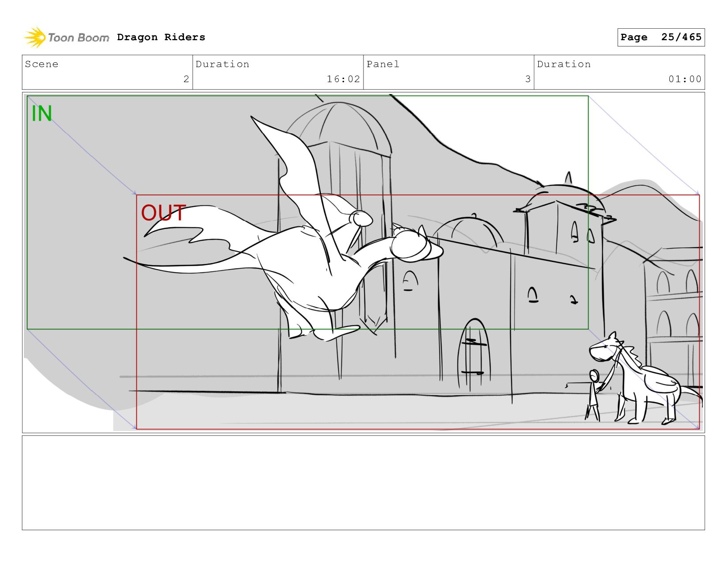Click panel duration value '01:00'

pyautogui.click(x=685, y=79)
